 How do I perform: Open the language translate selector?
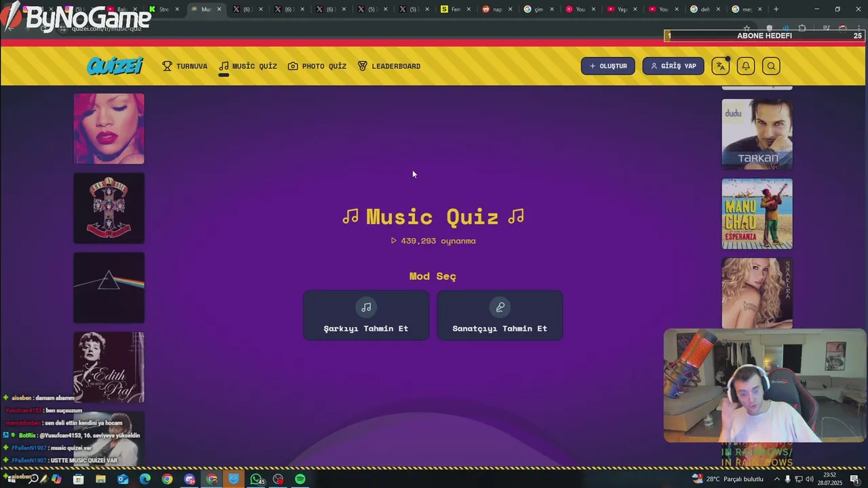[721, 66]
